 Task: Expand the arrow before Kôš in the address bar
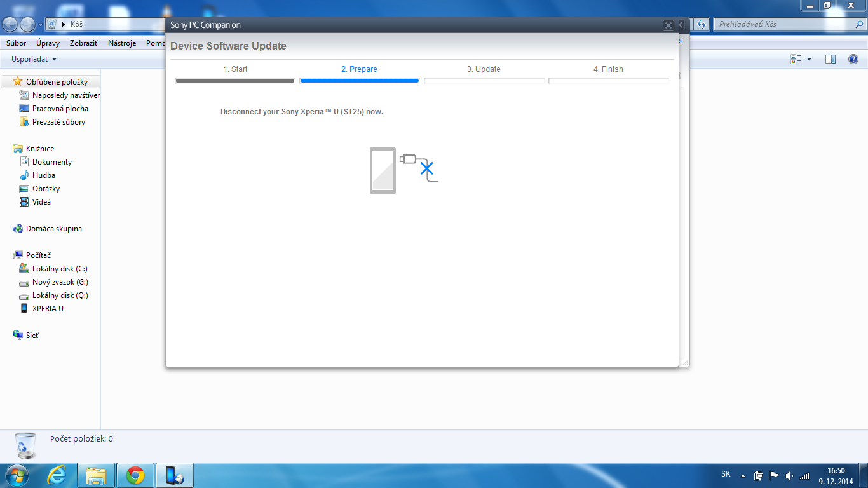[64, 25]
